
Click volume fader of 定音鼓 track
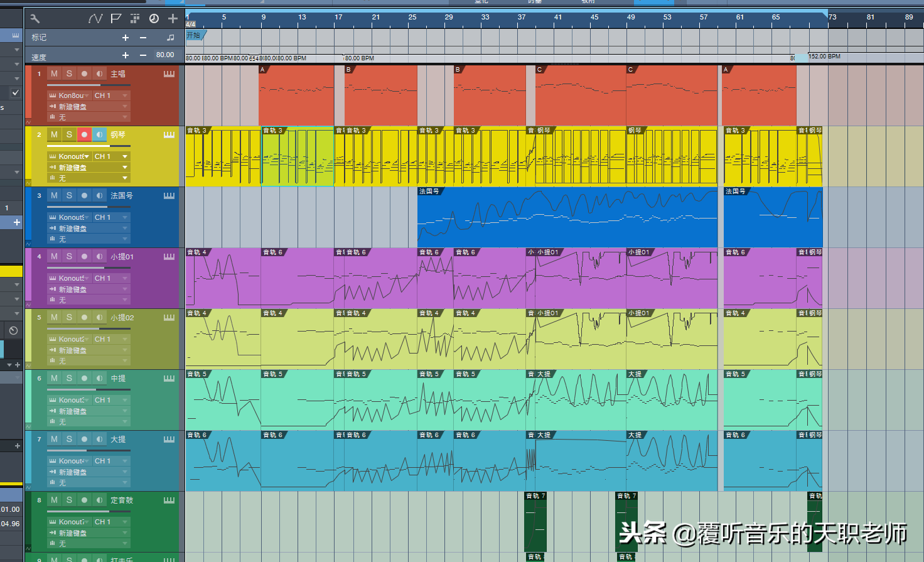pyautogui.click(x=89, y=511)
